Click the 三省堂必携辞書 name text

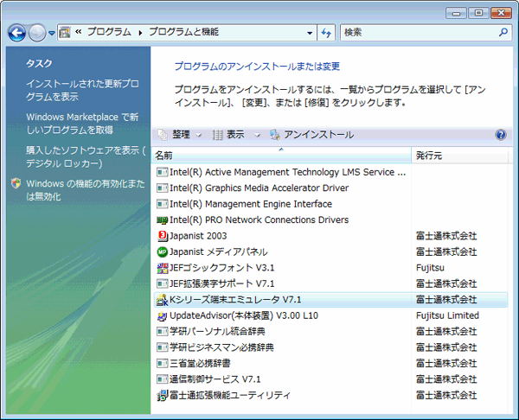[x=200, y=364]
